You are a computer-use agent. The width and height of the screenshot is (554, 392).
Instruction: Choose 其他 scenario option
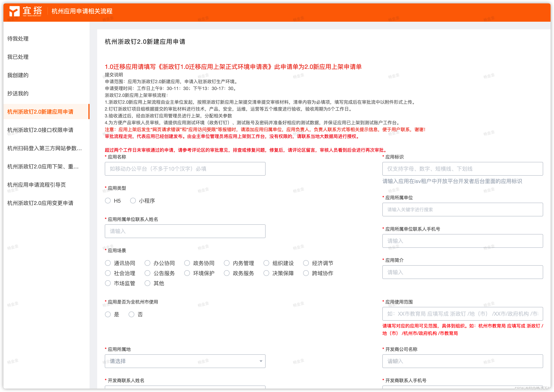tap(147, 283)
